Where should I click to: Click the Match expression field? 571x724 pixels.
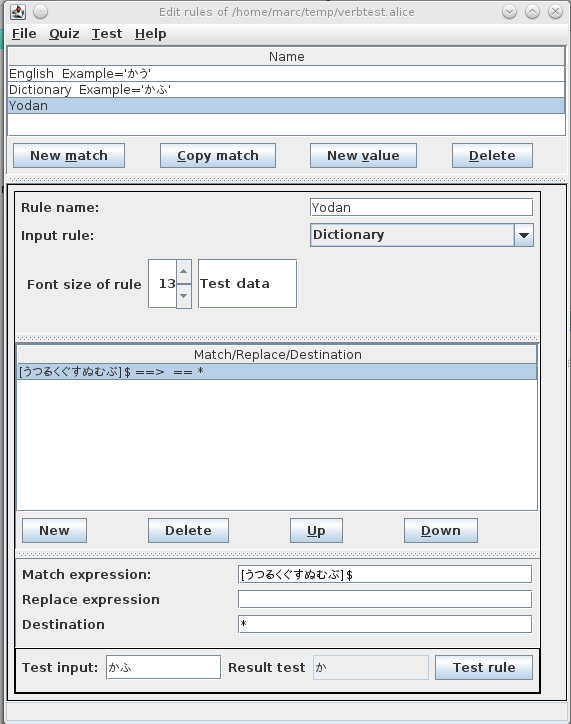tap(385, 574)
